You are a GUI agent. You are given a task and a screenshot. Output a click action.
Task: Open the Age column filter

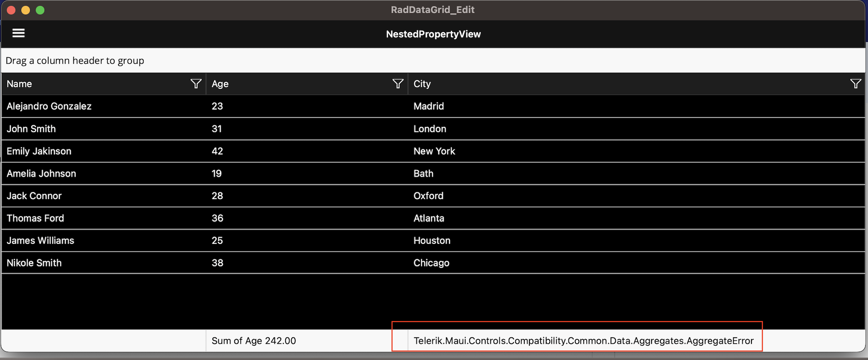(398, 84)
